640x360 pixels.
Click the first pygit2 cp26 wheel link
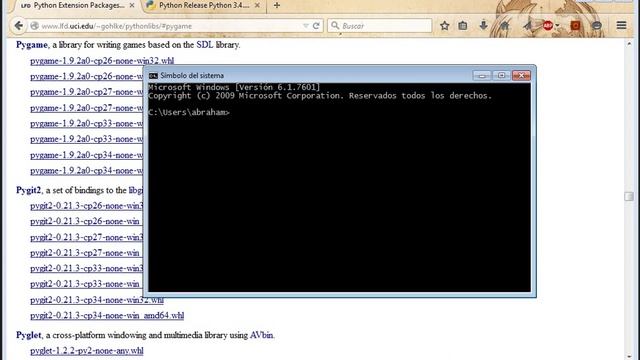87,206
